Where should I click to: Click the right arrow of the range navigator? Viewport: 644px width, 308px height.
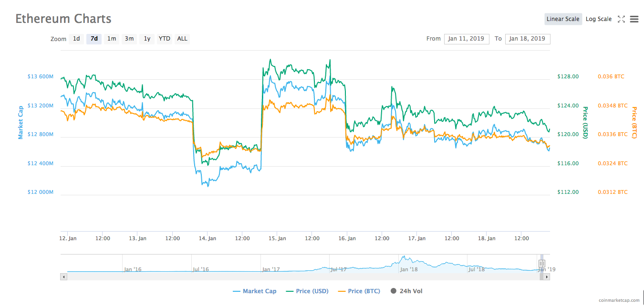[546, 276]
